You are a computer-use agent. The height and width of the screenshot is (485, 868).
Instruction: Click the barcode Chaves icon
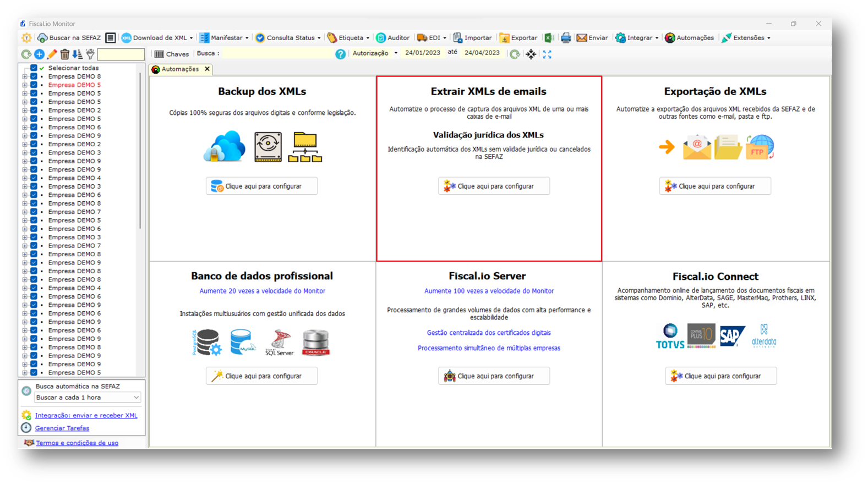click(x=159, y=54)
